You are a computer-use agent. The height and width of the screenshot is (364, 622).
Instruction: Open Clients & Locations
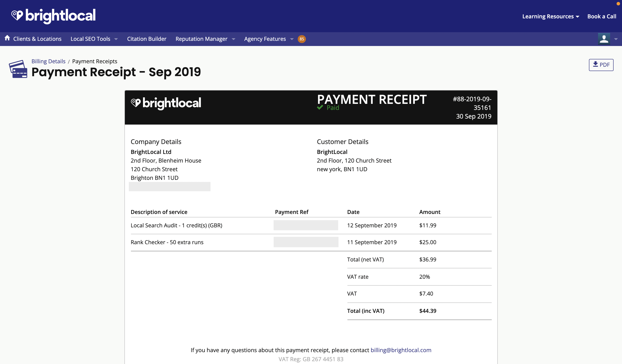tap(37, 39)
